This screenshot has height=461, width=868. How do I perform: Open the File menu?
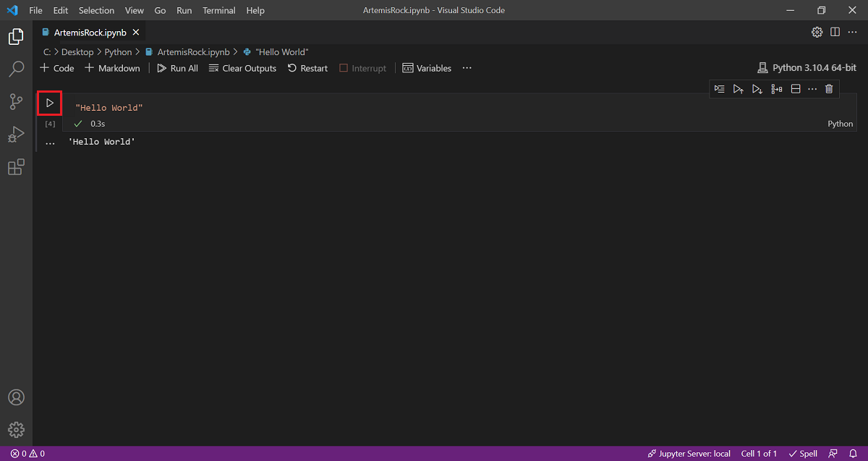(x=35, y=10)
